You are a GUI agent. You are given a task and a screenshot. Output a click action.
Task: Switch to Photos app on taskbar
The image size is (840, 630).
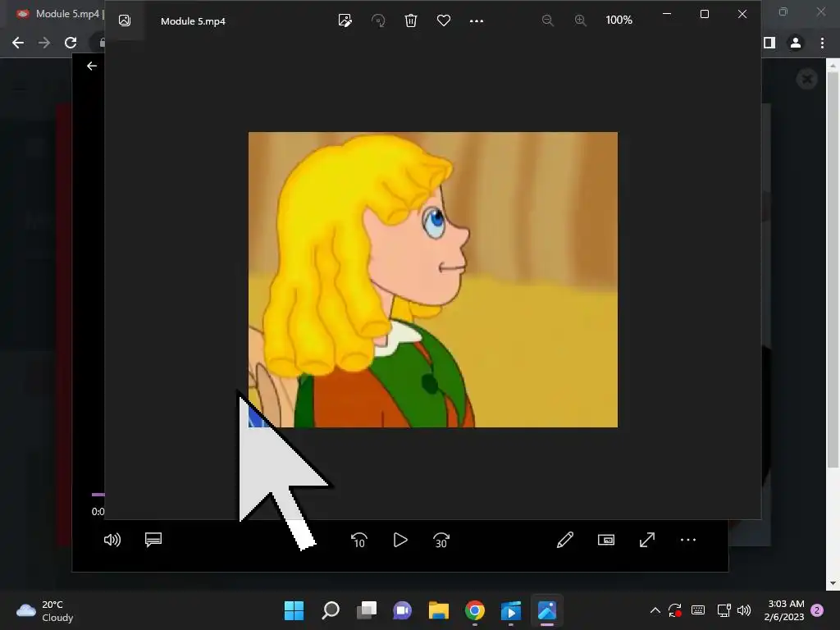(547, 610)
